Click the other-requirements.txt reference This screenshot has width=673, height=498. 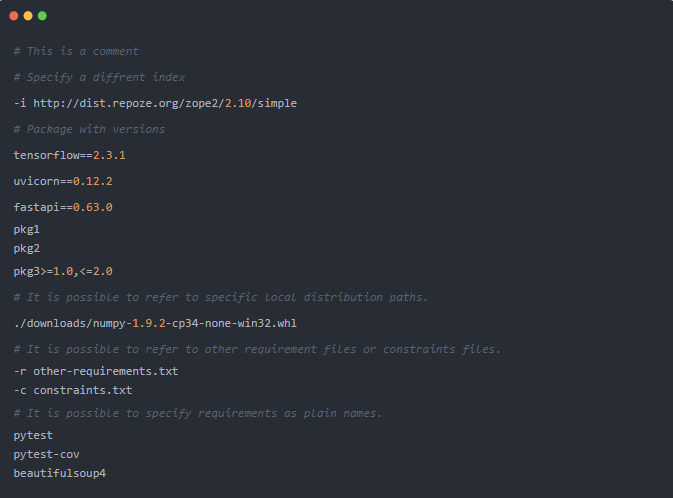tap(105, 371)
